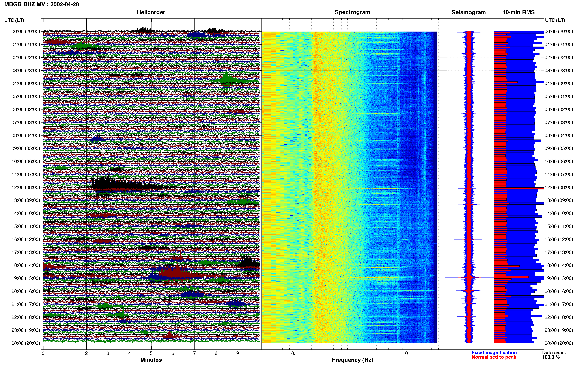Click '15:00 (11:00)' beside the 10-min RMS panel
The height and width of the screenshot is (368, 588).
click(x=559, y=226)
